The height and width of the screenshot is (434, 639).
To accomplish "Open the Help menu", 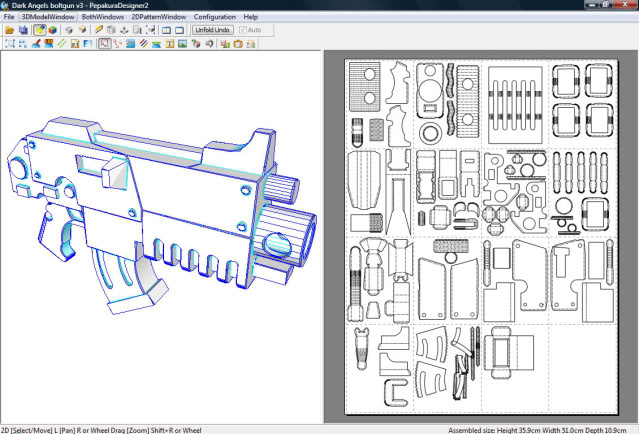I will click(250, 17).
